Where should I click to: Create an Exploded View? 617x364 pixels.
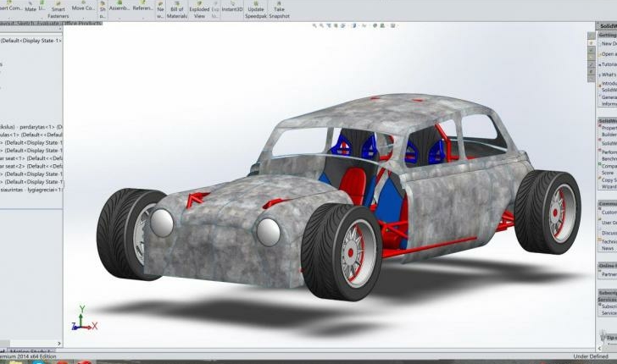199,10
